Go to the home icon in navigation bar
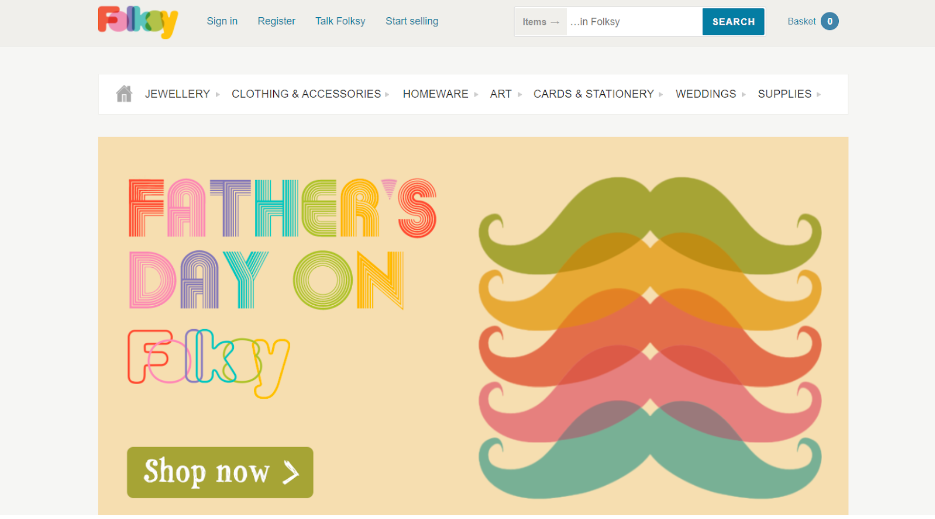The image size is (935, 519). tap(124, 94)
